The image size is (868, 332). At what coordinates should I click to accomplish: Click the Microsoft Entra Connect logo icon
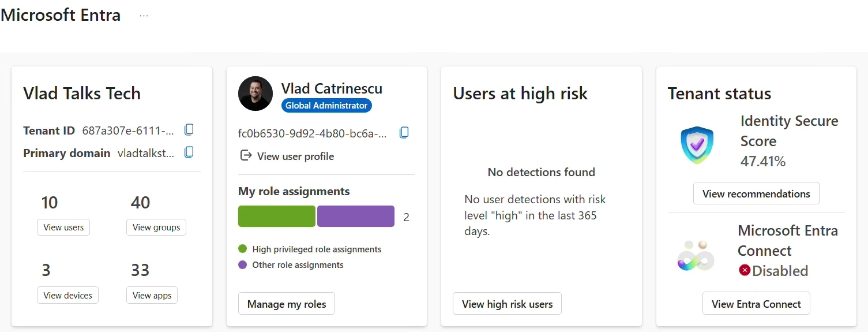[696, 255]
